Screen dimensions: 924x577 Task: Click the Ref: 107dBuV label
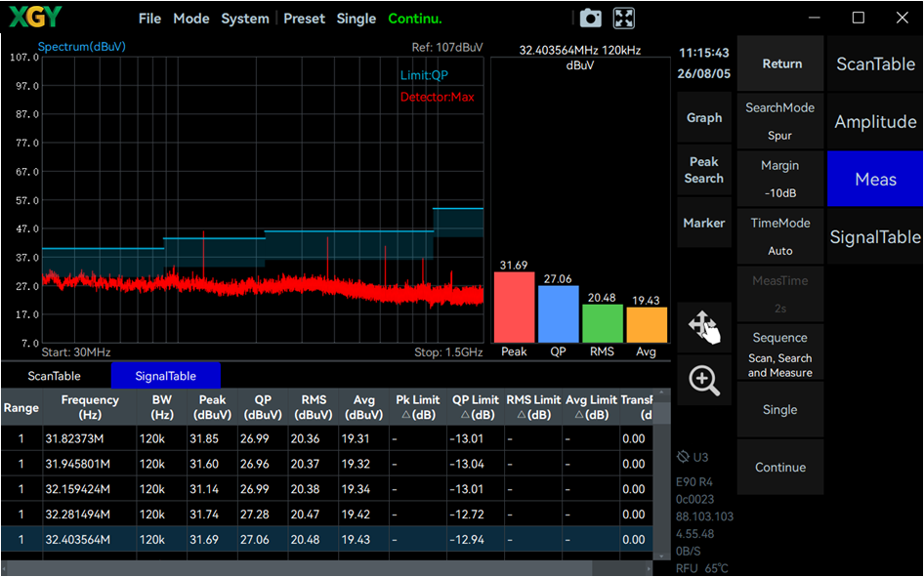pos(447,47)
